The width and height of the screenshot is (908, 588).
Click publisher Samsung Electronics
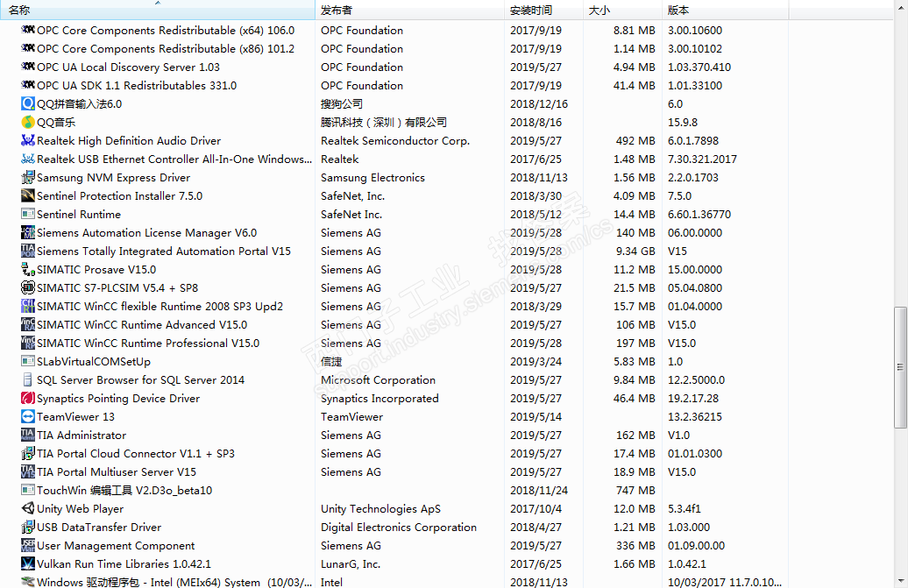click(x=373, y=177)
